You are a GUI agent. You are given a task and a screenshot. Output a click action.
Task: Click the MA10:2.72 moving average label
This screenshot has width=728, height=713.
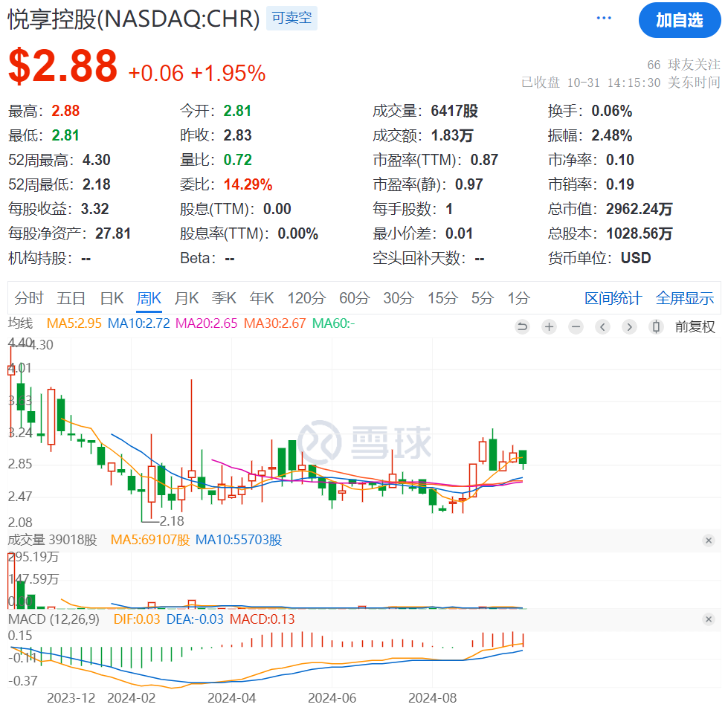(139, 323)
